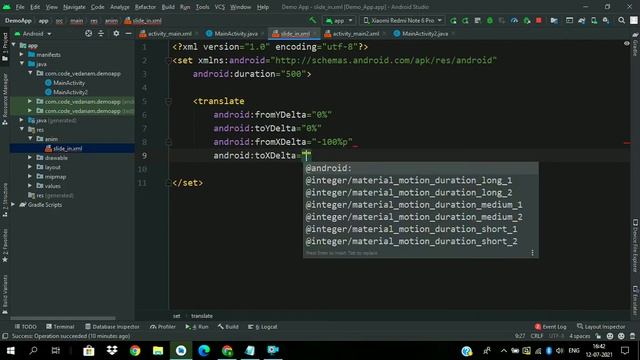Open the AVD Manager icon
The height and width of the screenshot is (360, 640).
[594, 20]
